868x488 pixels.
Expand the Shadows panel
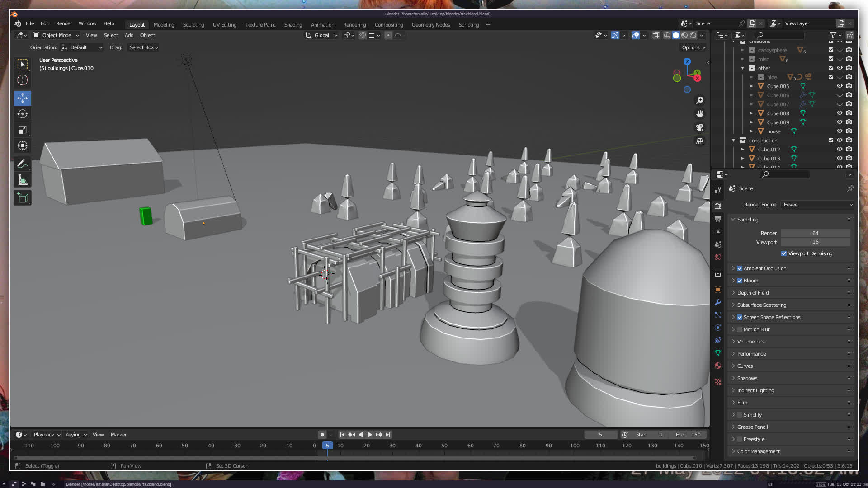coord(747,378)
